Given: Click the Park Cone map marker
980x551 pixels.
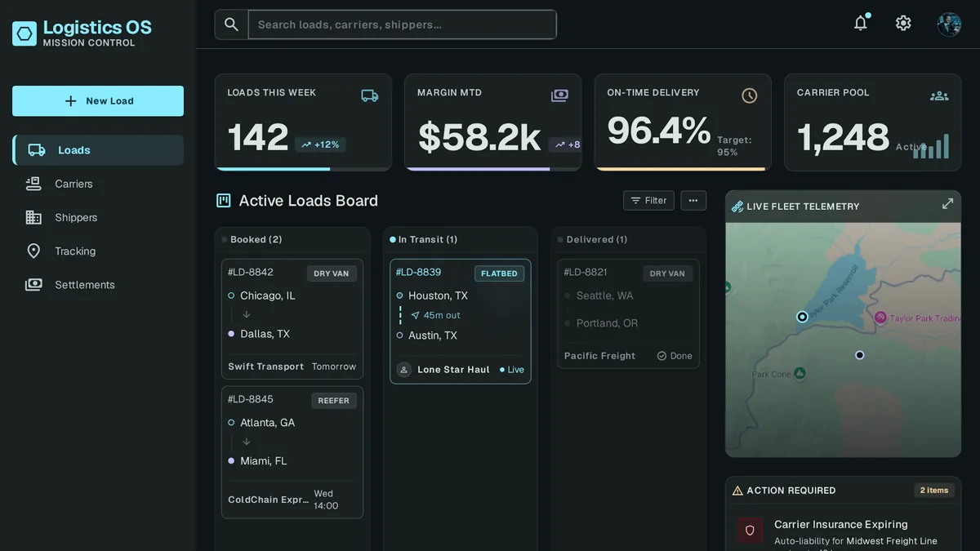Looking at the screenshot, I should pos(800,373).
